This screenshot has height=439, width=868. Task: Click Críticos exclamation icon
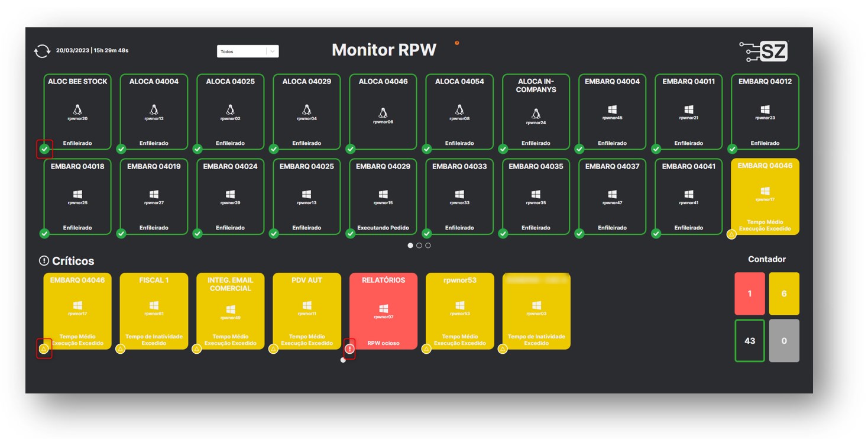(44, 261)
